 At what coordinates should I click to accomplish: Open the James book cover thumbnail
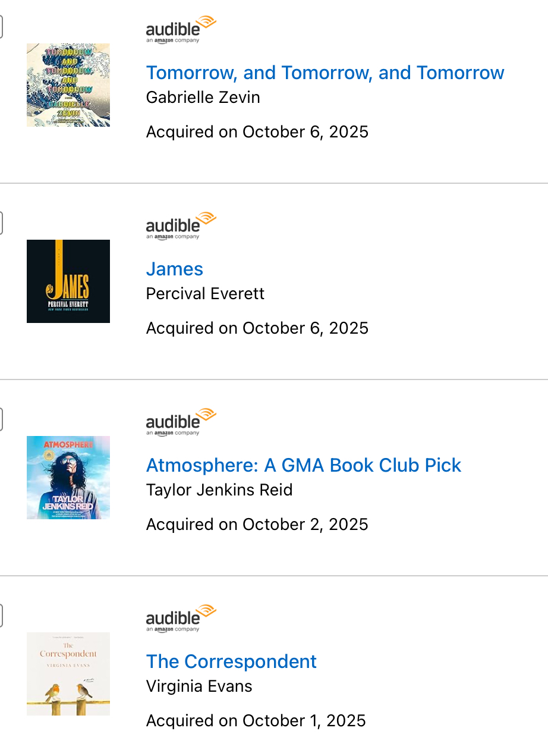pos(68,281)
